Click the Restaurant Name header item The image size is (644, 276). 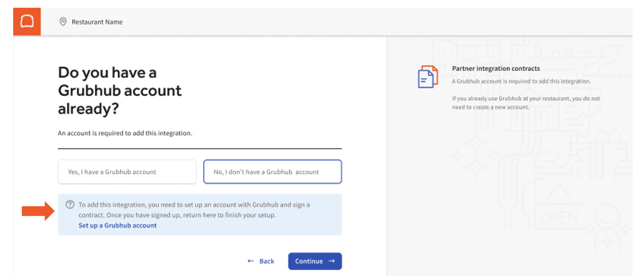click(97, 21)
